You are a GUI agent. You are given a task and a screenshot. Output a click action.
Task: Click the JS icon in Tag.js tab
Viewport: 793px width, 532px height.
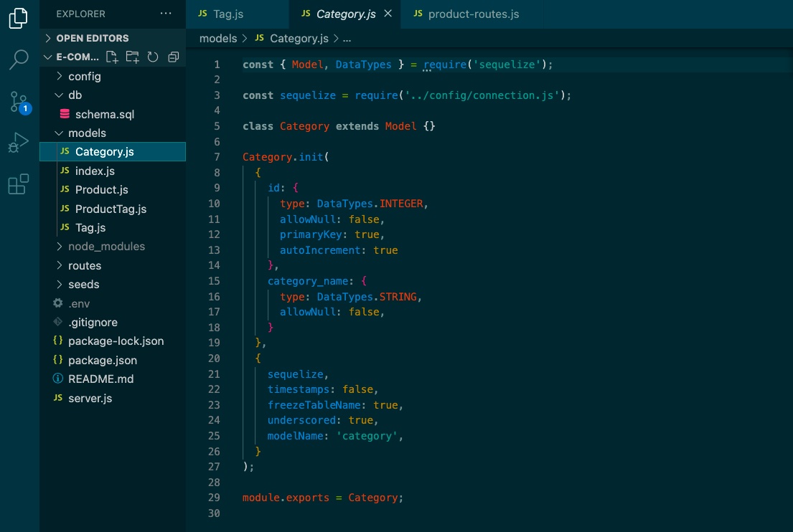point(202,14)
